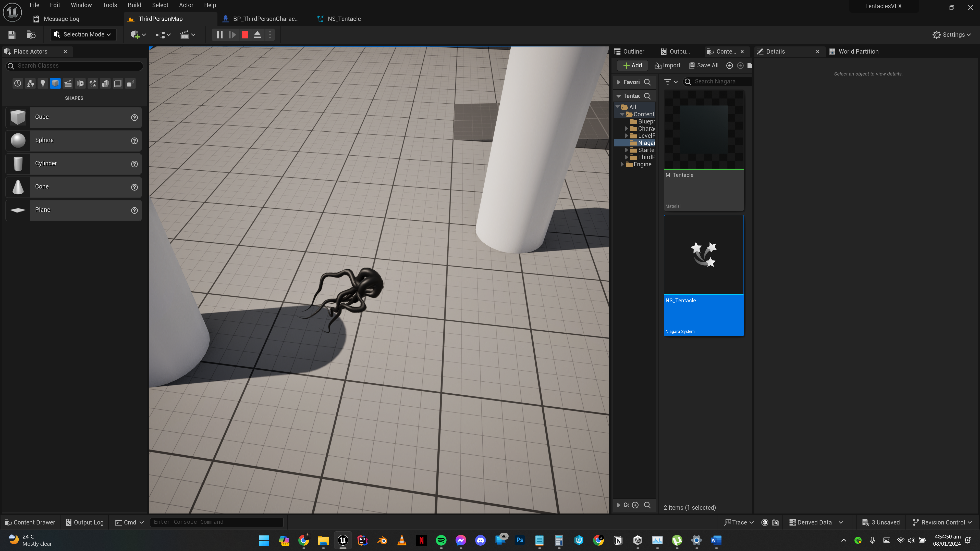Click the Import button

point(668,65)
